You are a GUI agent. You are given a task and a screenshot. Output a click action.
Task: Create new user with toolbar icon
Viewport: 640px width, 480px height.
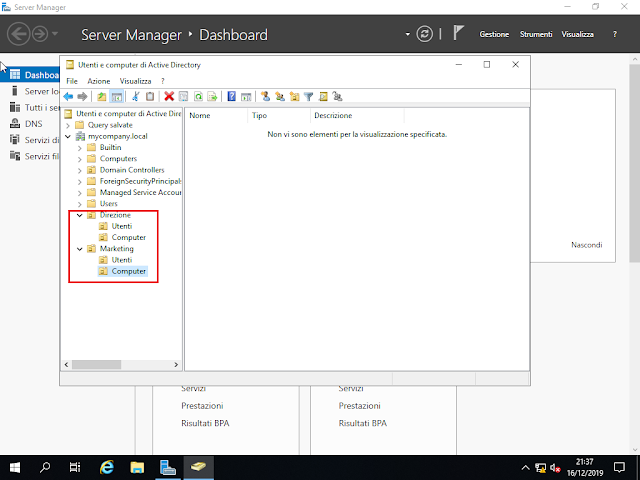pyautogui.click(x=265, y=97)
